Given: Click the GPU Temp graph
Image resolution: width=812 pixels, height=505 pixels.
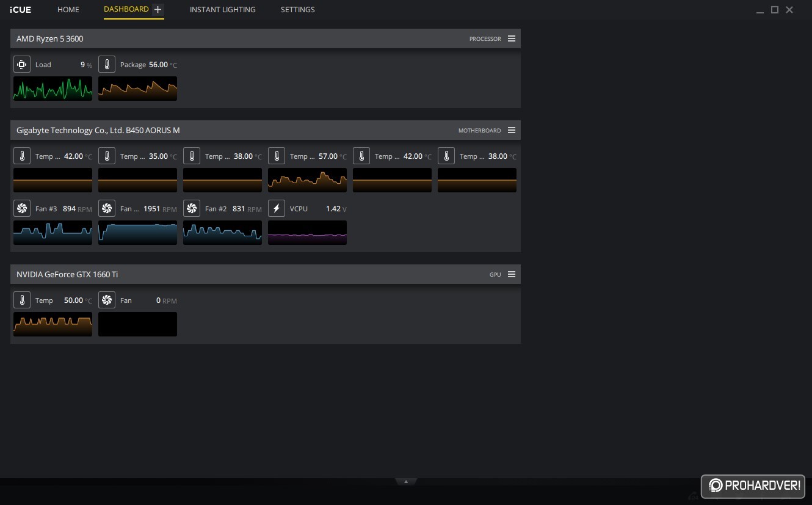Looking at the screenshot, I should pyautogui.click(x=53, y=324).
